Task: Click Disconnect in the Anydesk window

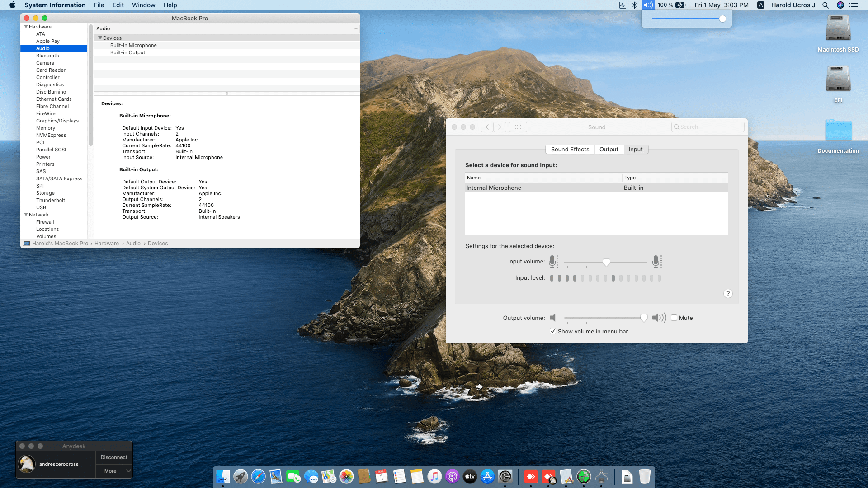Action: [x=114, y=457]
